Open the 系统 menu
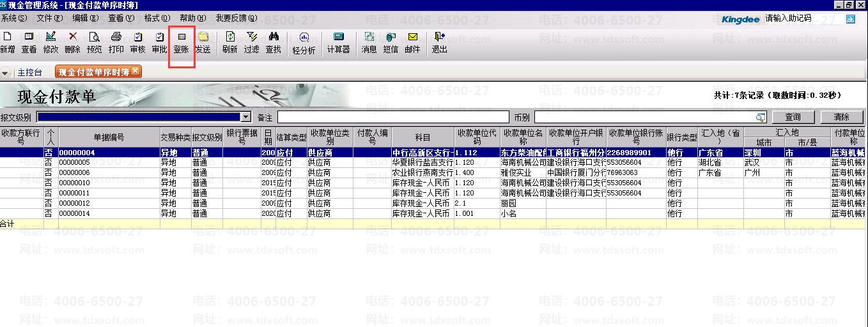Viewport: 868px width, 327px height. (14, 18)
